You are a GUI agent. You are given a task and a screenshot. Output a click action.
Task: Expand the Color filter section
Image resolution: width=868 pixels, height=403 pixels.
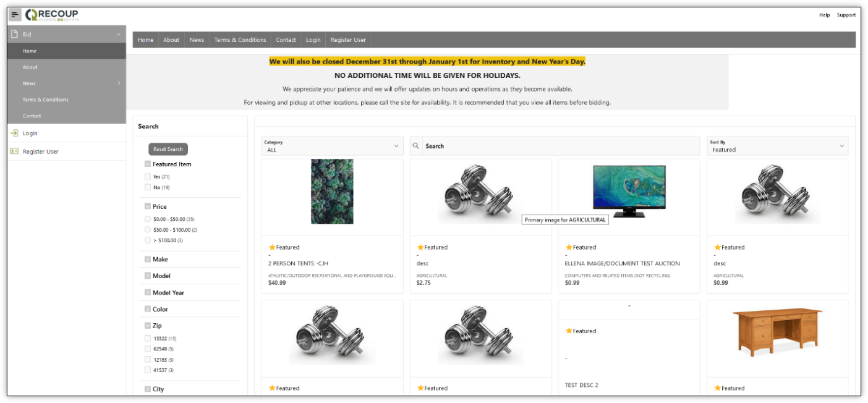148,309
